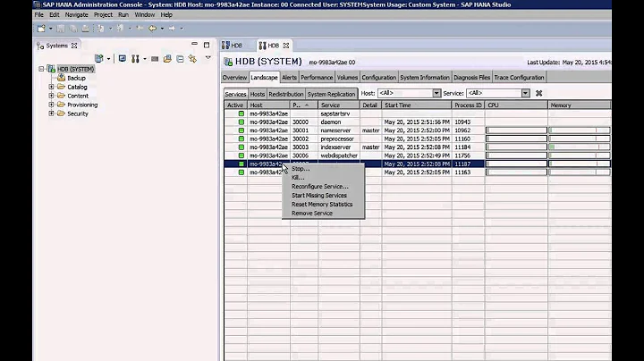Click the Administration wrench icon in Systems panel

tap(135, 59)
